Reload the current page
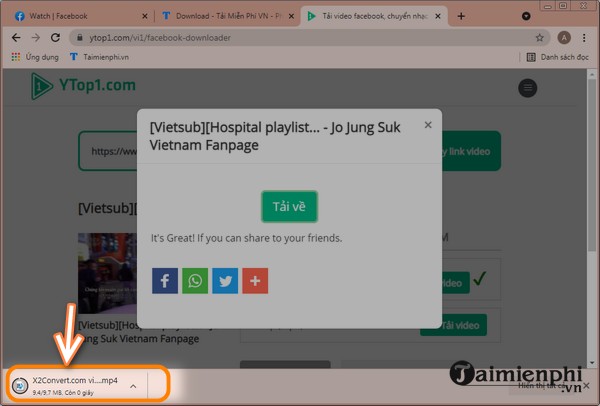The height and width of the screenshot is (406, 600). (55, 38)
